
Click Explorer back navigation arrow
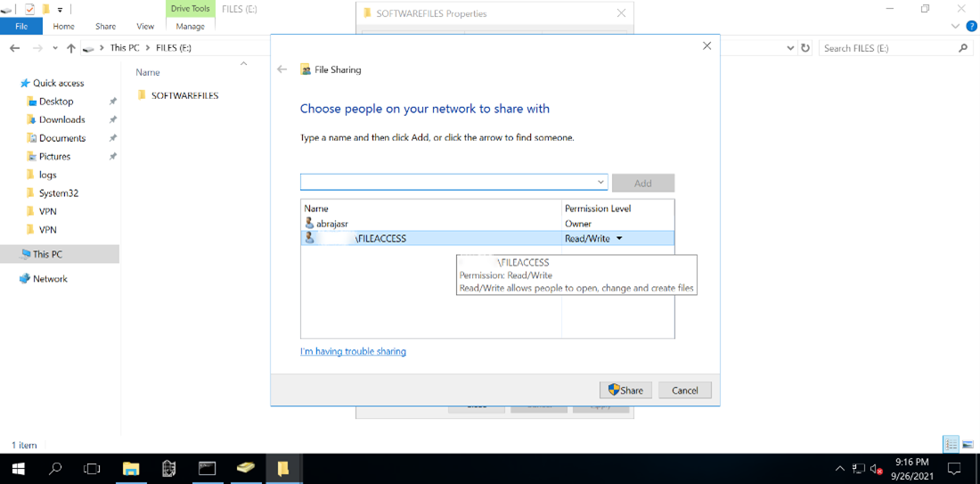click(15, 48)
